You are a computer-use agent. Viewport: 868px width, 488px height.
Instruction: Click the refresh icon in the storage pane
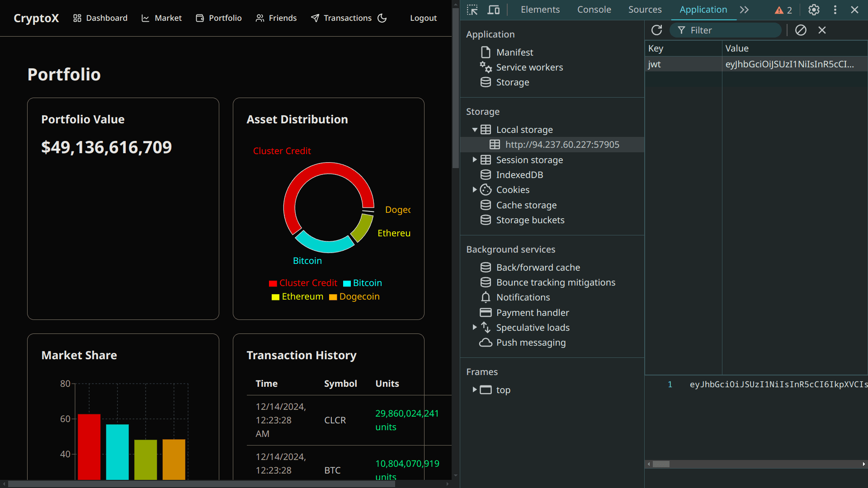656,30
